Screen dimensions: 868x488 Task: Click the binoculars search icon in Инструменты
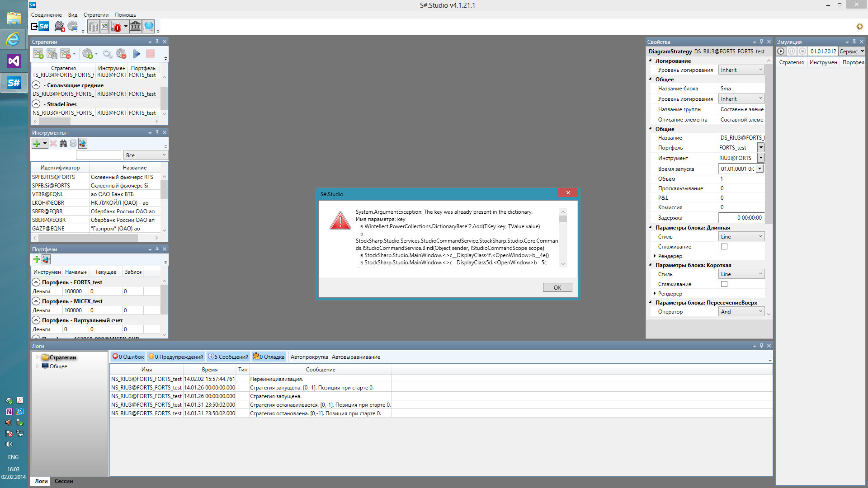[x=63, y=144]
